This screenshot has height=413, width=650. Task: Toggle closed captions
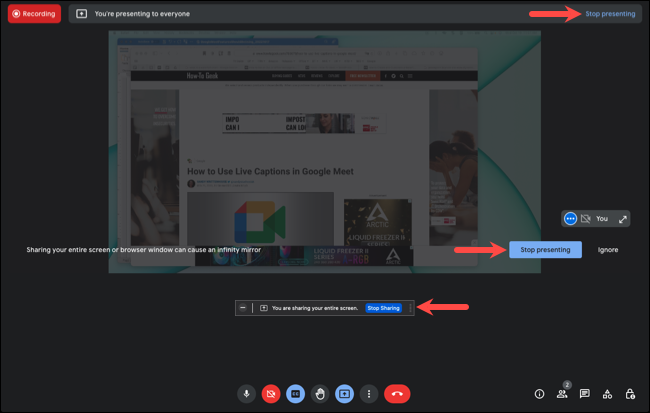pyautogui.click(x=296, y=394)
